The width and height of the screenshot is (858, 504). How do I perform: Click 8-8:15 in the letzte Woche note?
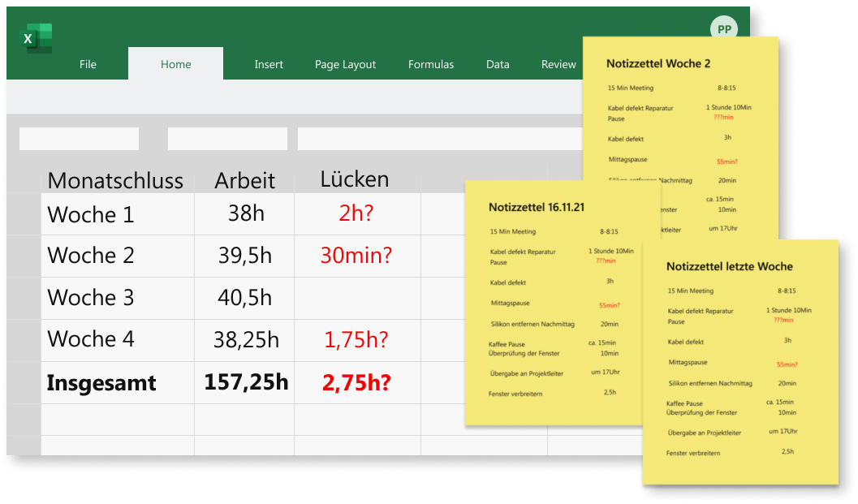pos(787,291)
